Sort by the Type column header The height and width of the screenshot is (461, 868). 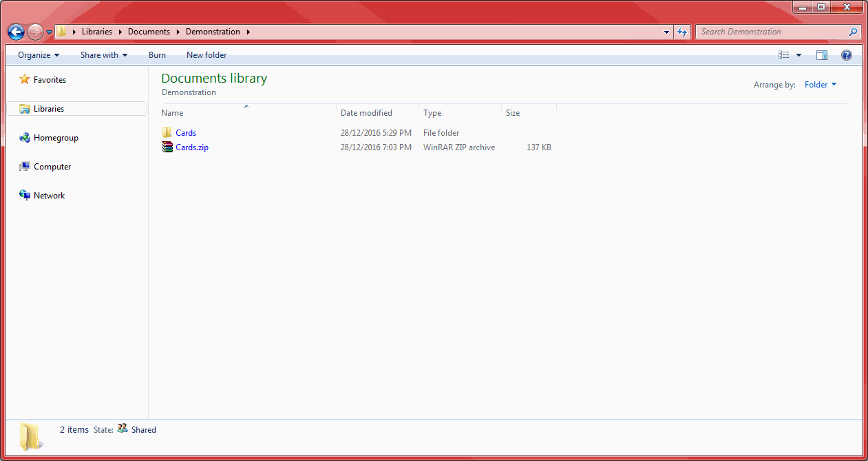pyautogui.click(x=461, y=113)
